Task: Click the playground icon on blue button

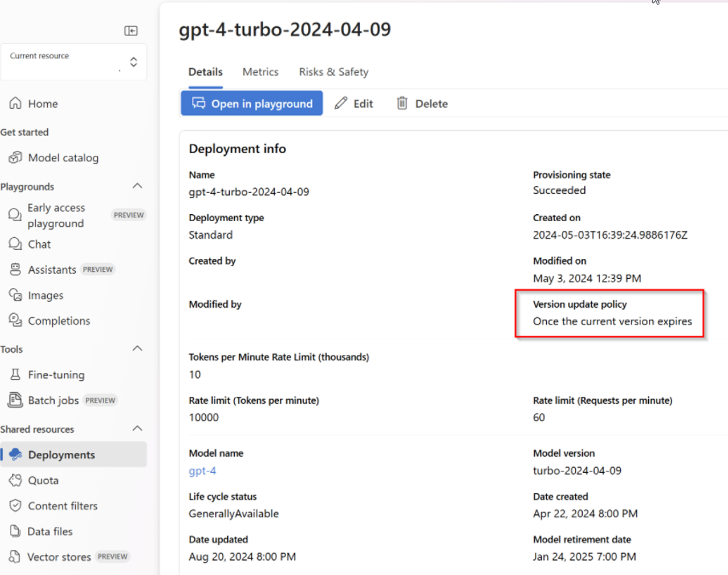Action: point(198,103)
